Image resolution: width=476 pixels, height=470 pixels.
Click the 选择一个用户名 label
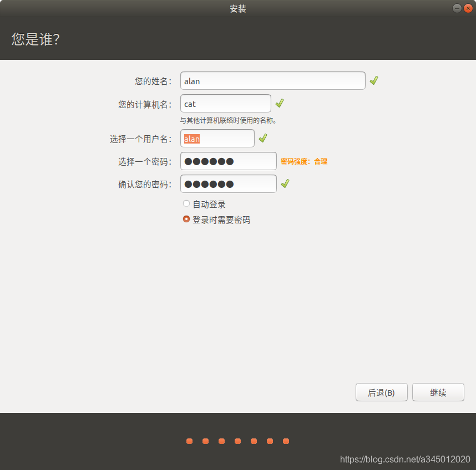141,139
